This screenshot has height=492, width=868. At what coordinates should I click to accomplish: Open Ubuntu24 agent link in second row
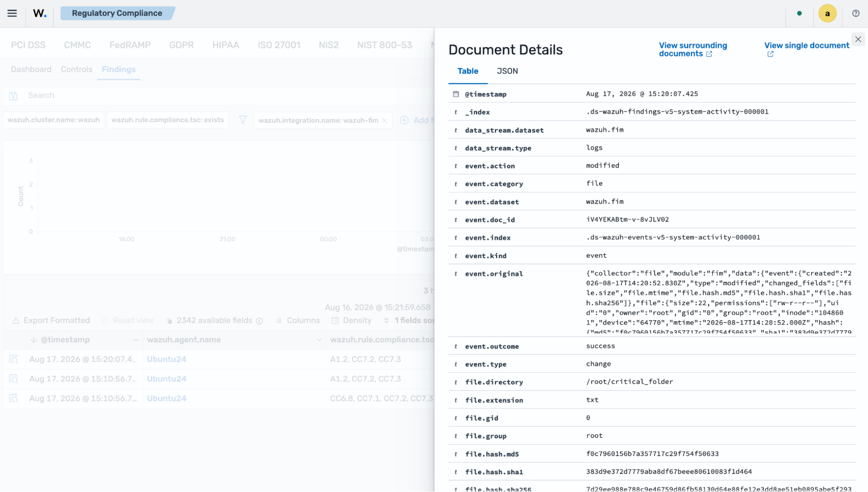(166, 379)
